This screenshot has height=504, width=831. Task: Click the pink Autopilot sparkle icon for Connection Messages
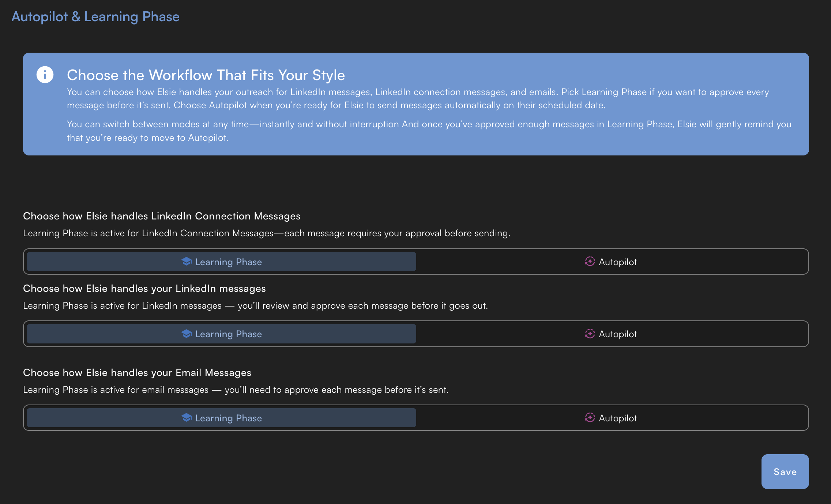click(590, 262)
